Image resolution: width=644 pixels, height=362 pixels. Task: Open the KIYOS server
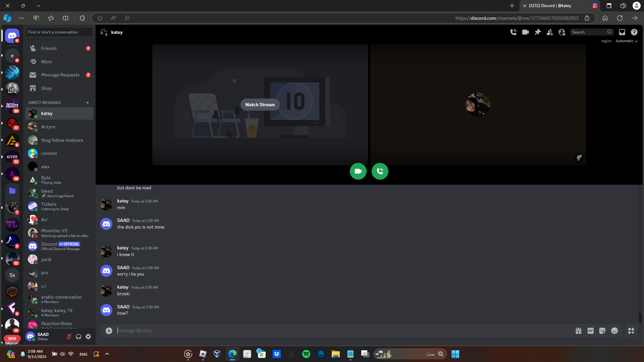tap(12, 157)
